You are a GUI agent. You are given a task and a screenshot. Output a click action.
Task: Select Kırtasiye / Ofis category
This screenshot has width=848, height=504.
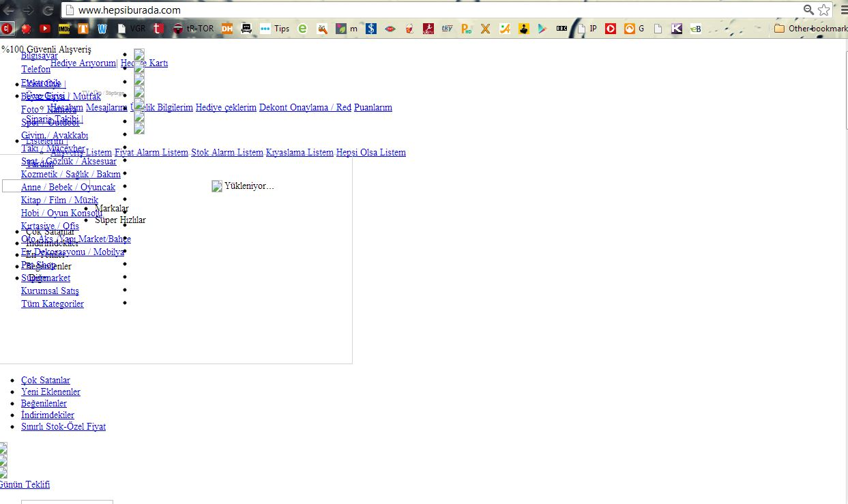tap(50, 226)
